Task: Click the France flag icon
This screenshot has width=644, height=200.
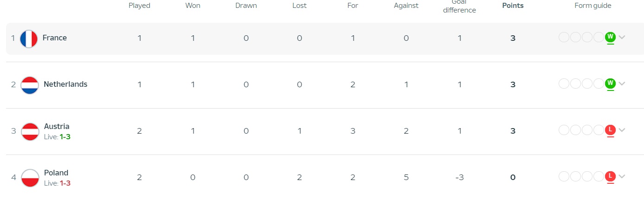Action: (x=29, y=39)
